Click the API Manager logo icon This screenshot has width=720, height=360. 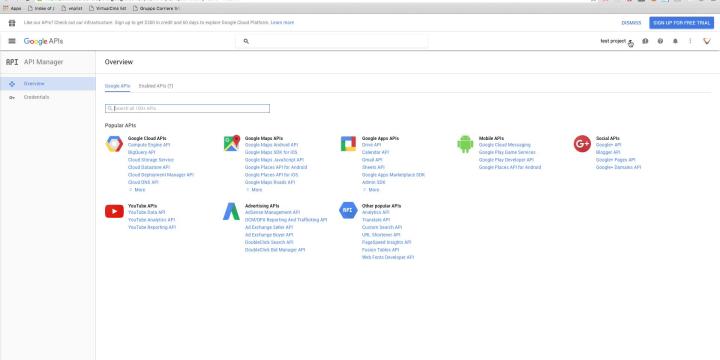pos(12,62)
